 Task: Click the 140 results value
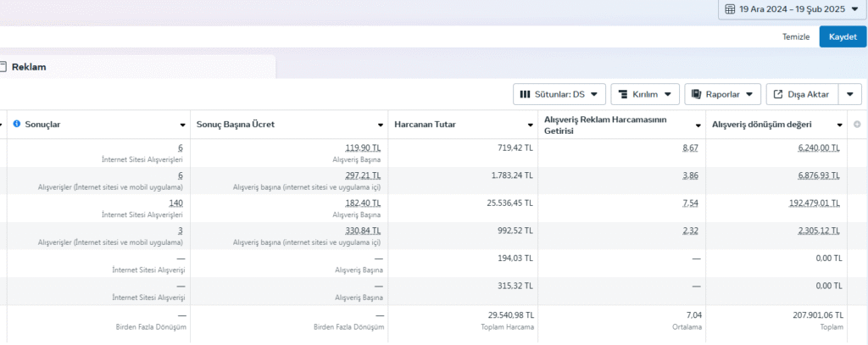[175, 203]
